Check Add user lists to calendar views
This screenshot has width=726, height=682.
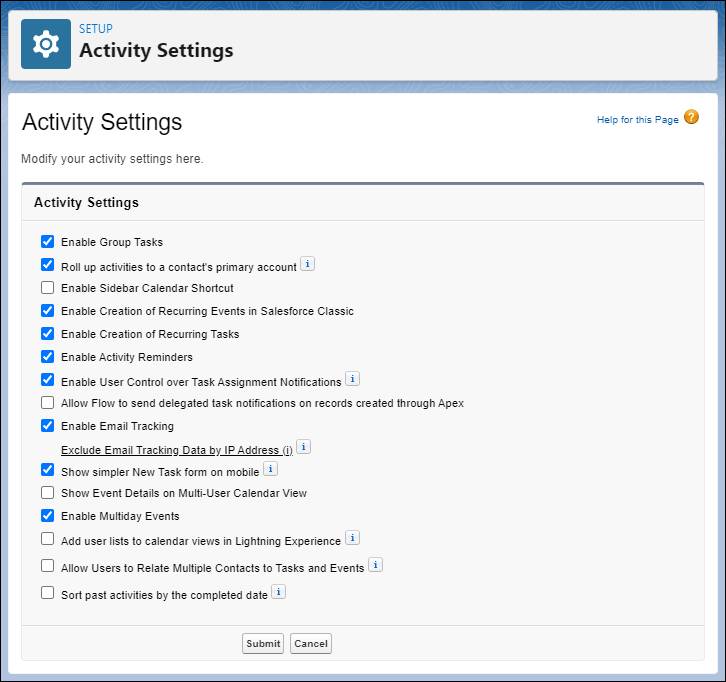[x=47, y=538]
